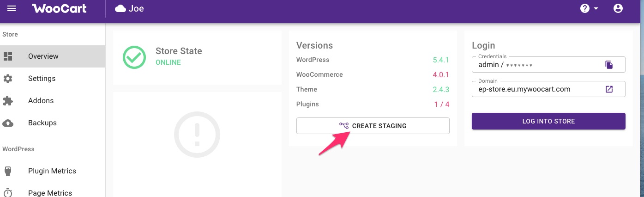
Task: Open the help question mark dropdown
Action: pos(589,9)
